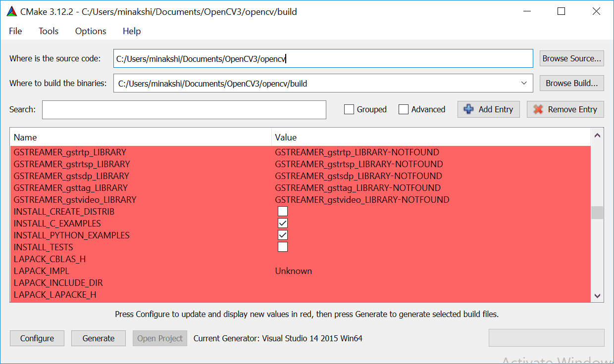Open the Help menu

point(132,31)
